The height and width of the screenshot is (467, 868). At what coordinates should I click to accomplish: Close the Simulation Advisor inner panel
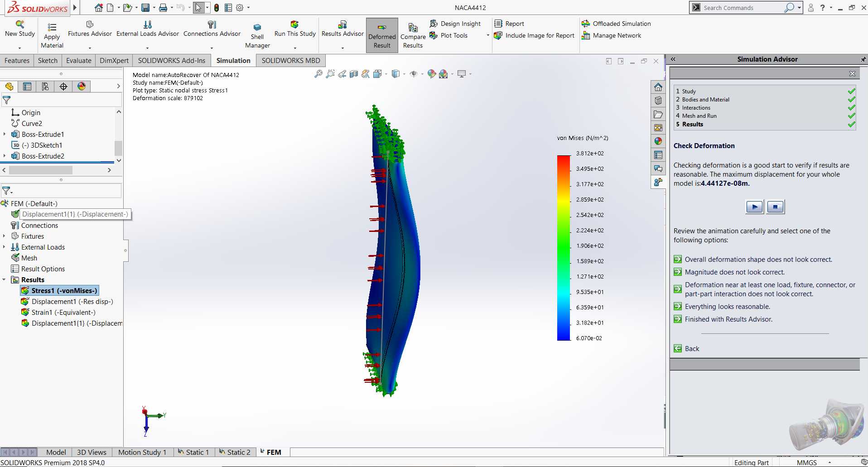tap(852, 73)
